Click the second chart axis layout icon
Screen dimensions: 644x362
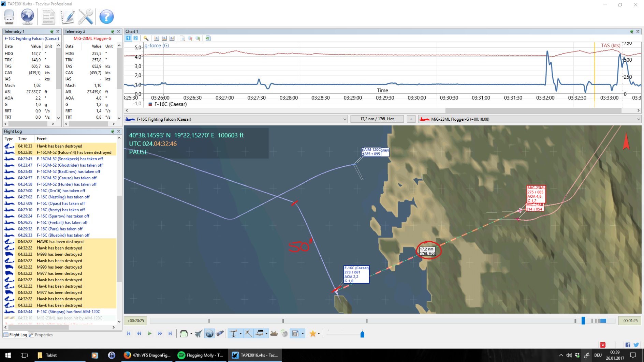tap(164, 38)
